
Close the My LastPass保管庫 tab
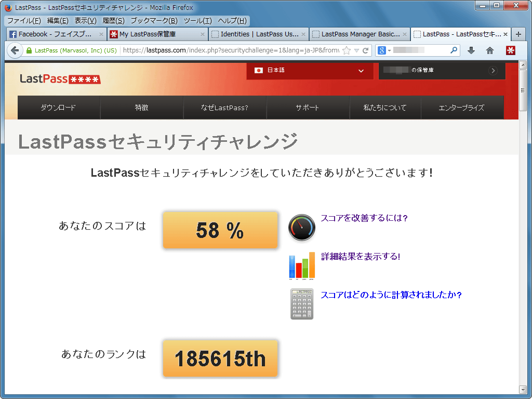202,34
